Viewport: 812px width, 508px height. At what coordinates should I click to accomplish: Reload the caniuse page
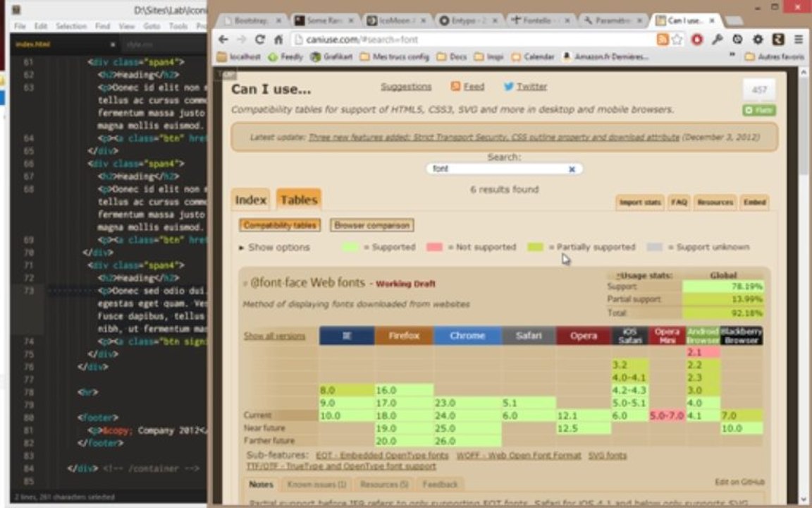(x=260, y=40)
